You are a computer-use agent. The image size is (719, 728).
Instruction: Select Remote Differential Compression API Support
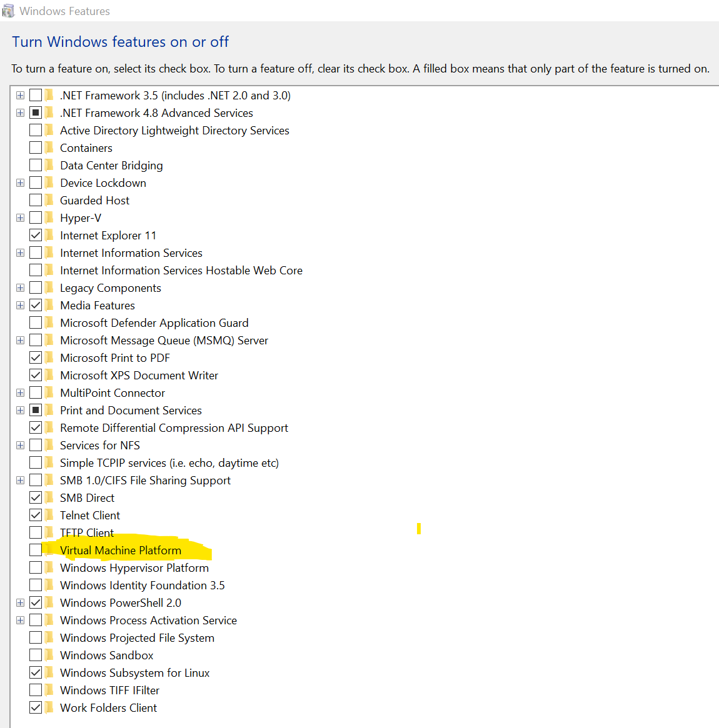point(174,427)
